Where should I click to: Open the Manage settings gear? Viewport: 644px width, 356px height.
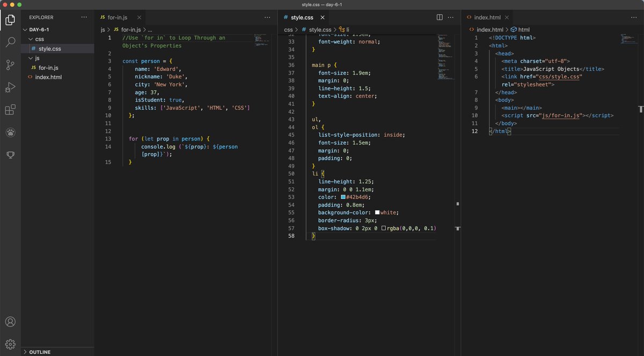10,344
